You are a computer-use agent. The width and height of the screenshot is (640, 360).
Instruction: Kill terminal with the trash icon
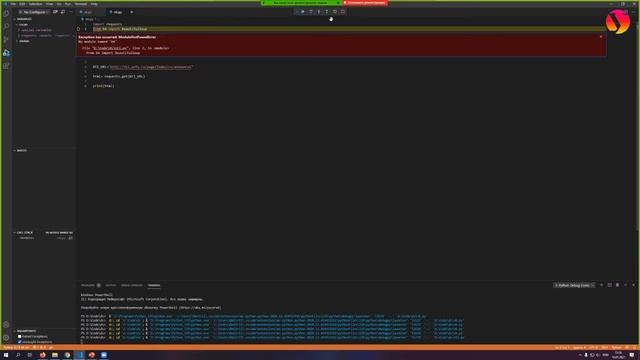(617, 285)
